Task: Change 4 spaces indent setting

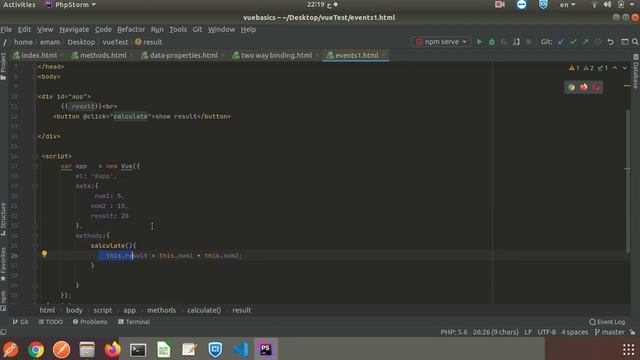Action: 575,332
